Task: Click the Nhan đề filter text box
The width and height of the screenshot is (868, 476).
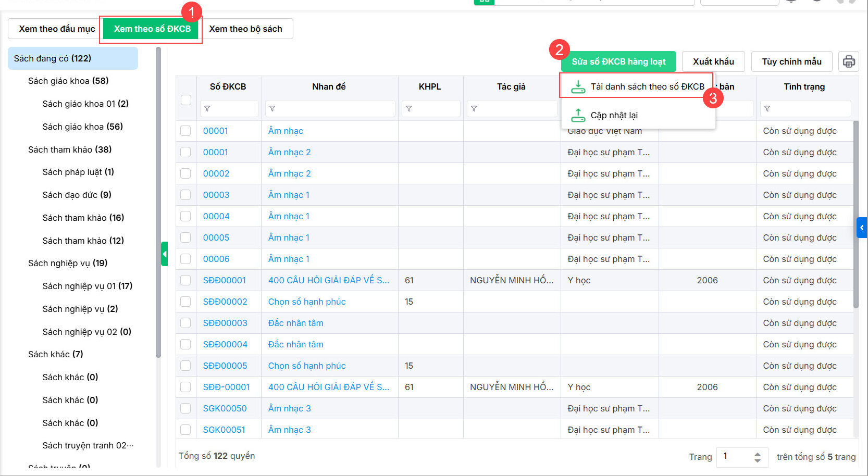Action: pos(330,108)
